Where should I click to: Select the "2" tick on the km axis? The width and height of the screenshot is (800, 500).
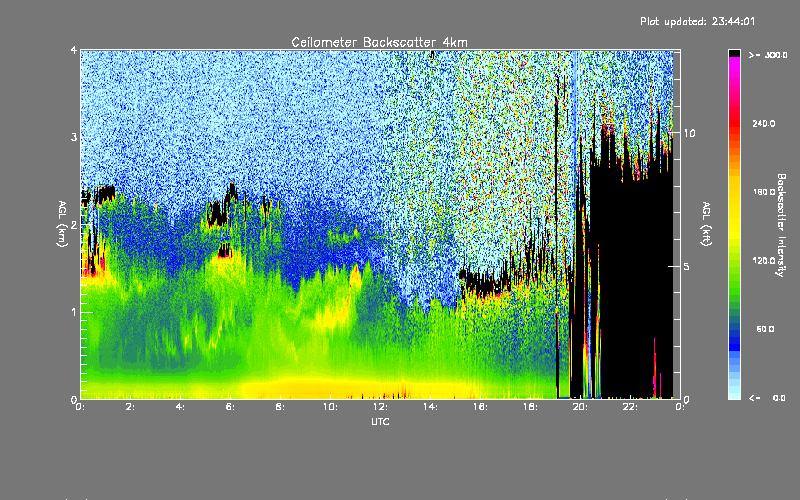pyautogui.click(x=74, y=225)
